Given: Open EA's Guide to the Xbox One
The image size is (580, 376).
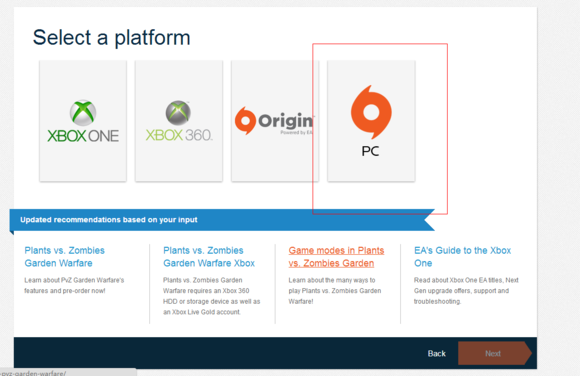Looking at the screenshot, I should [x=462, y=257].
